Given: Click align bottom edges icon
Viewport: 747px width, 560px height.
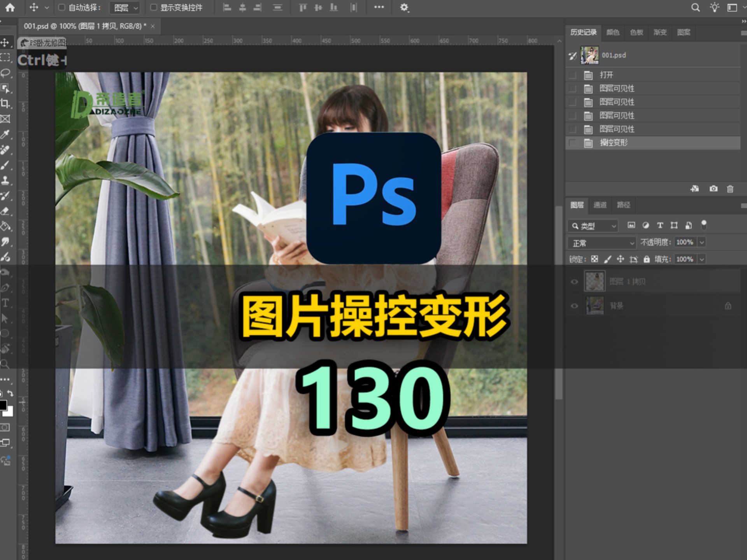Looking at the screenshot, I should (333, 7).
